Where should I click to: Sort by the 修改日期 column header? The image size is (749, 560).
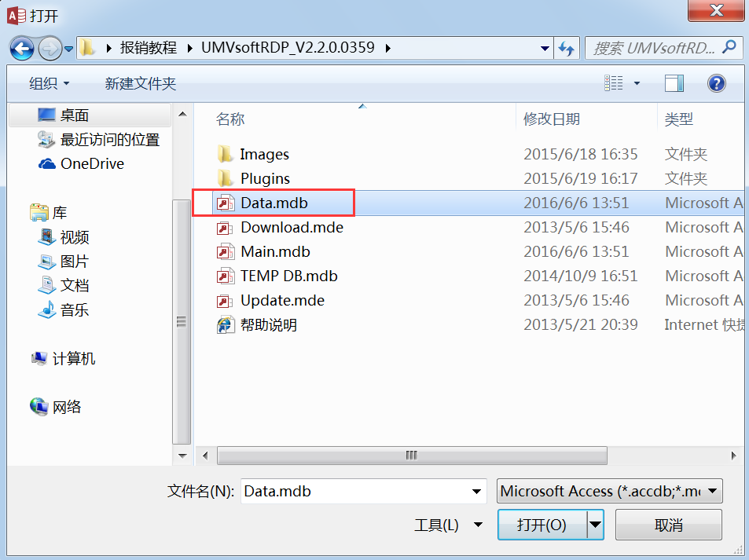tap(552, 119)
